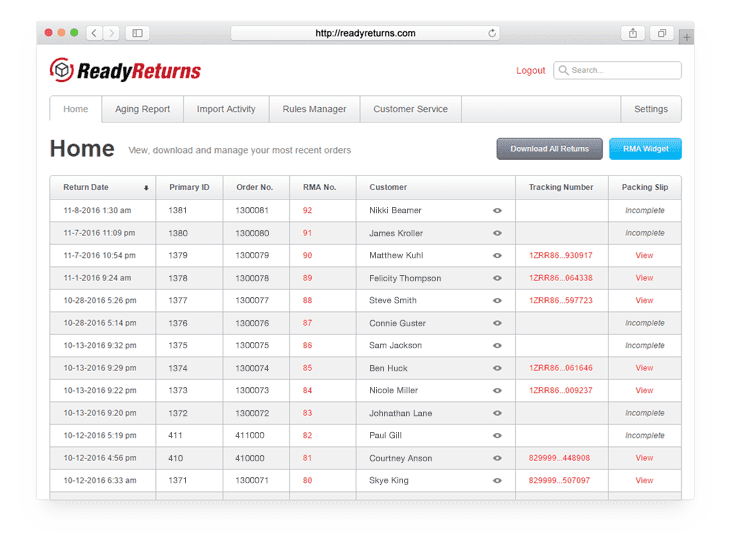The image size is (730, 551).
Task: Click the browser address bar
Action: (x=365, y=33)
